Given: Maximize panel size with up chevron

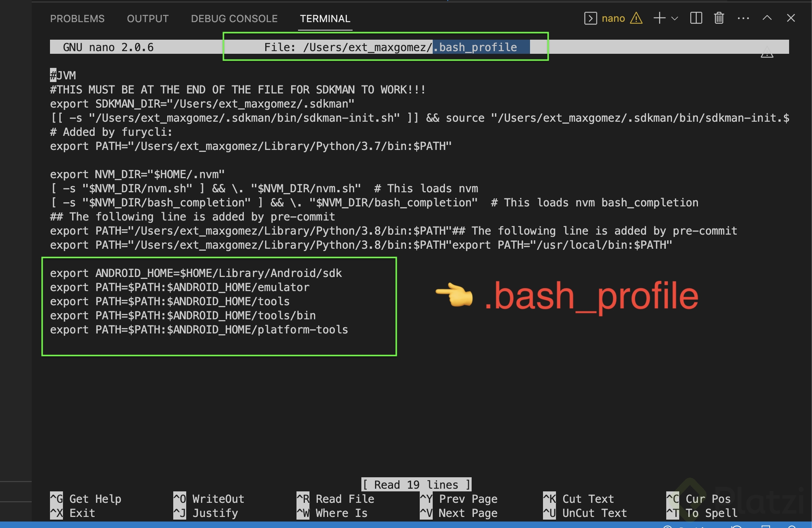Looking at the screenshot, I should tap(767, 18).
